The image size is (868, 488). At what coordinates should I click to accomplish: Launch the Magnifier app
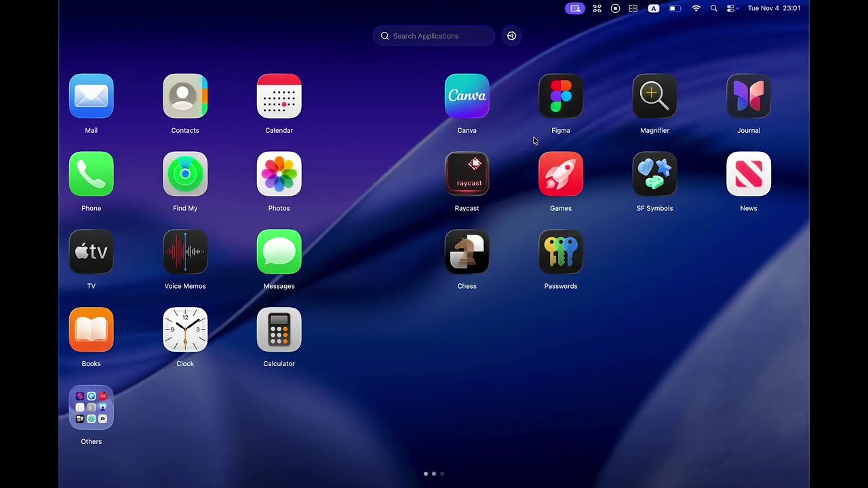(x=654, y=96)
